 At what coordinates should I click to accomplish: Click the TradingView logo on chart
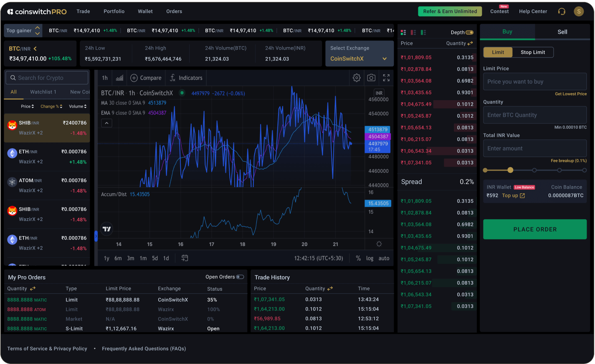click(107, 229)
